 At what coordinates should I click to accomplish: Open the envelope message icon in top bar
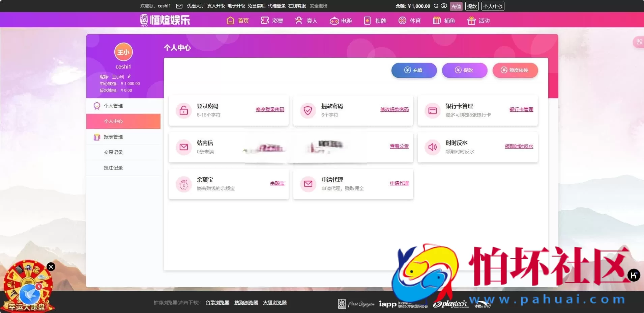(180, 6)
